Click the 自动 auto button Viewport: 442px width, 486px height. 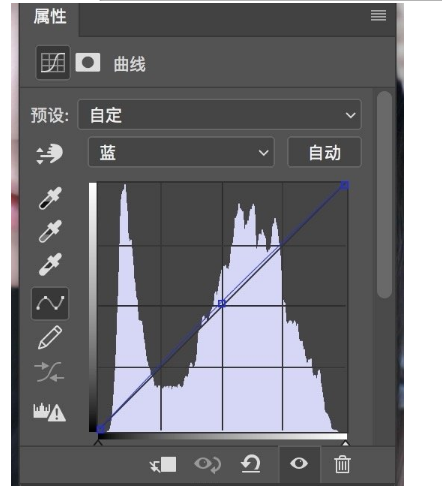click(324, 152)
